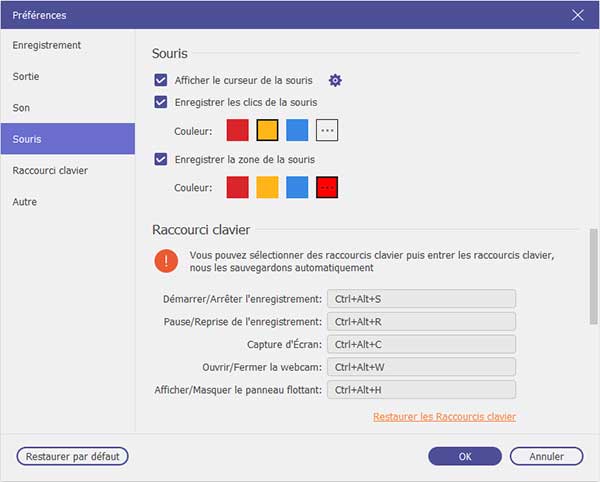The height and width of the screenshot is (482, 600).
Task: Open mouse cursor settings gear icon
Action: [335, 80]
